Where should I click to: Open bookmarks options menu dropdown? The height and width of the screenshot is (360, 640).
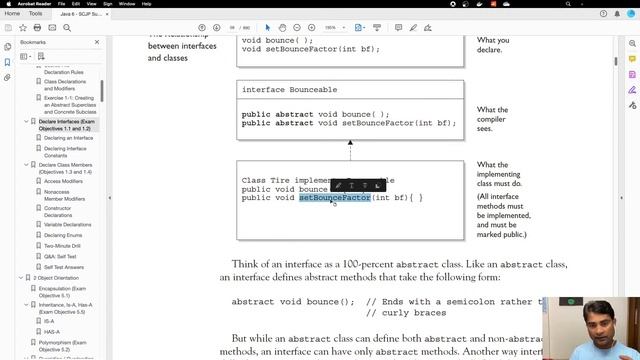(x=25, y=56)
